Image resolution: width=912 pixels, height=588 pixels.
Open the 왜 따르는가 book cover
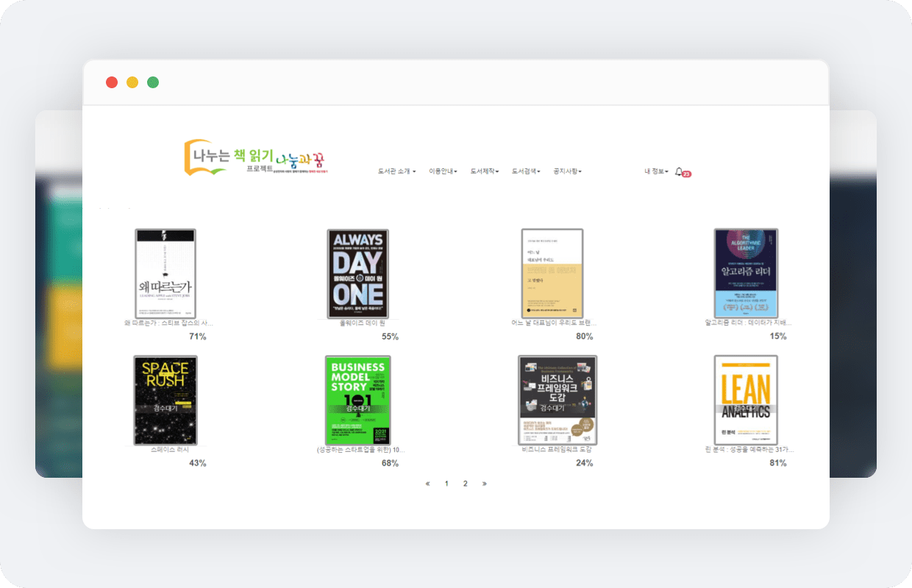pos(165,273)
